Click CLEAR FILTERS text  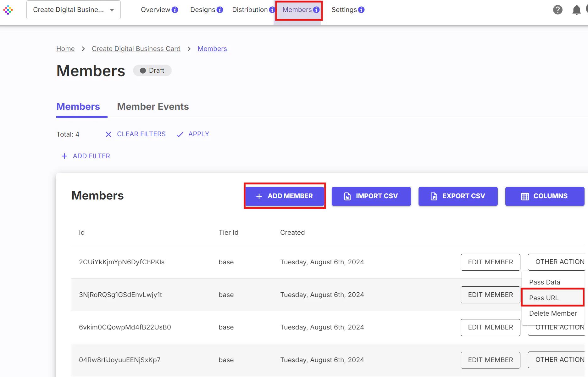[141, 134]
